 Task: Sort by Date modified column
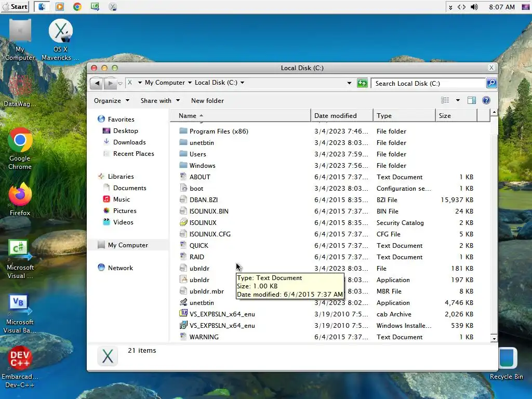tap(342, 116)
